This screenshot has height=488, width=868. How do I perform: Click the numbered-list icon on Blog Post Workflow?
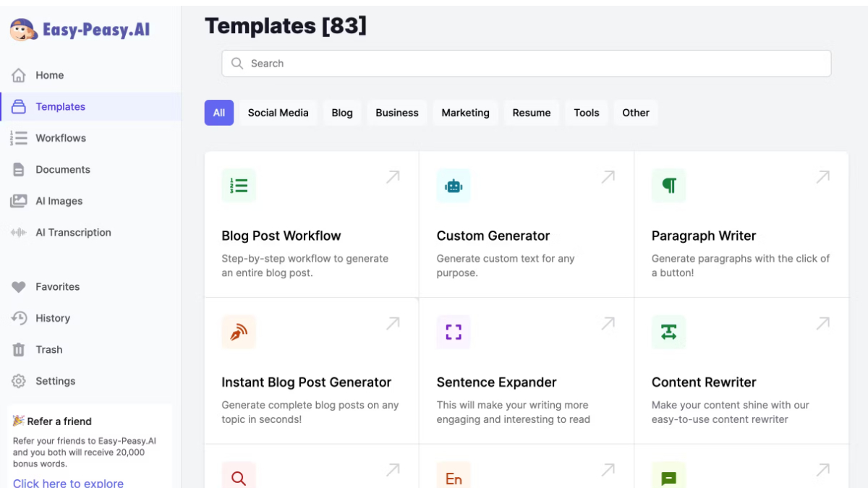[239, 186]
